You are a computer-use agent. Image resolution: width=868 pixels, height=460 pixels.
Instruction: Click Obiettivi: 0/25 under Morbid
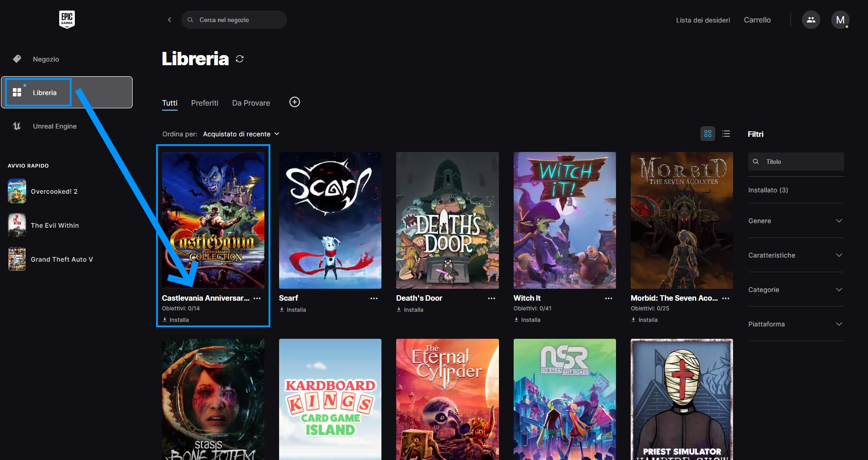(650, 309)
